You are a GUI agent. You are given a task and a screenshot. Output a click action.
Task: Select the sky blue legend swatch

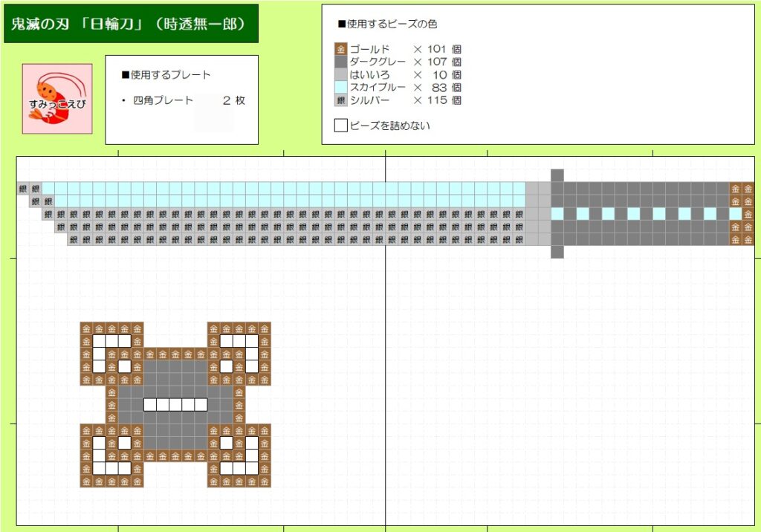pos(341,87)
